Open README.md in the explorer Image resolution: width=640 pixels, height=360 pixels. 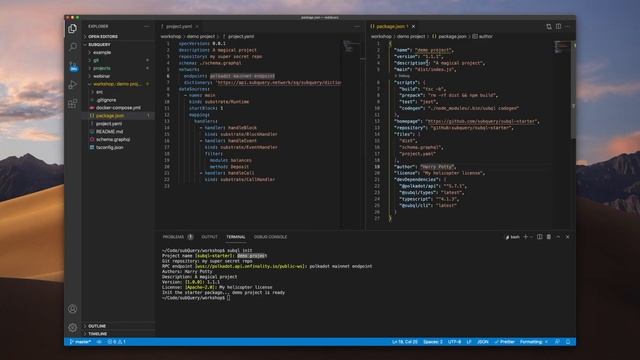pos(109,131)
